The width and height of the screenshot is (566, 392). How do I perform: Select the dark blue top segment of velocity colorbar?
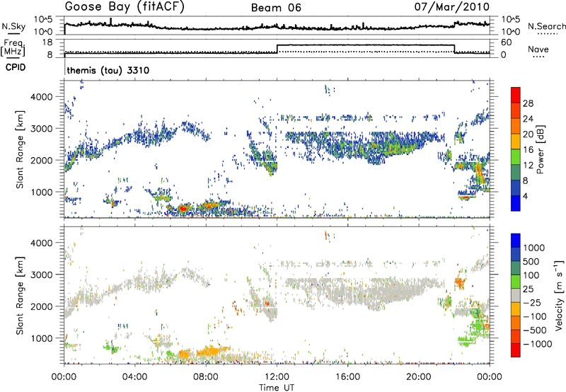tap(516, 241)
